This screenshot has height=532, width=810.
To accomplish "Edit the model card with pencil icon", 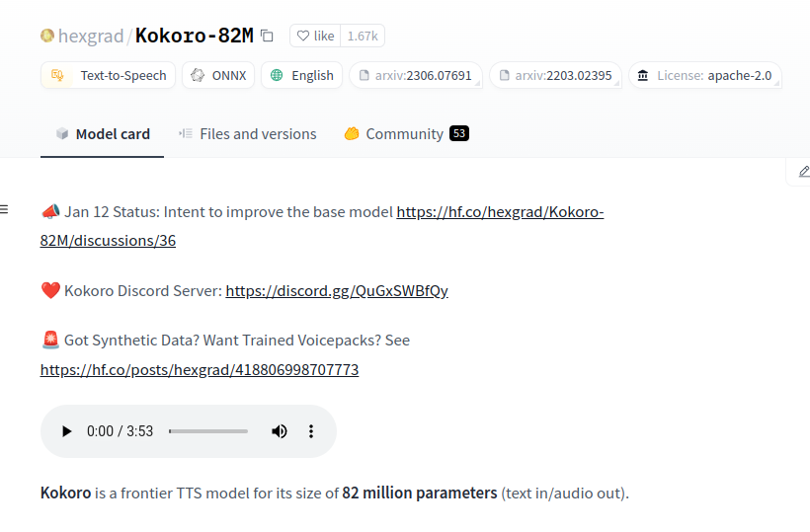I will click(803, 172).
